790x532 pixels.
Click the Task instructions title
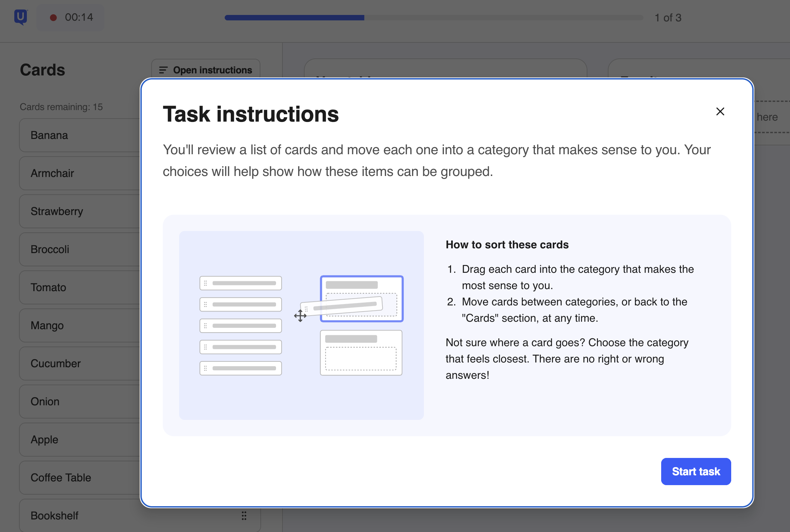click(x=251, y=114)
